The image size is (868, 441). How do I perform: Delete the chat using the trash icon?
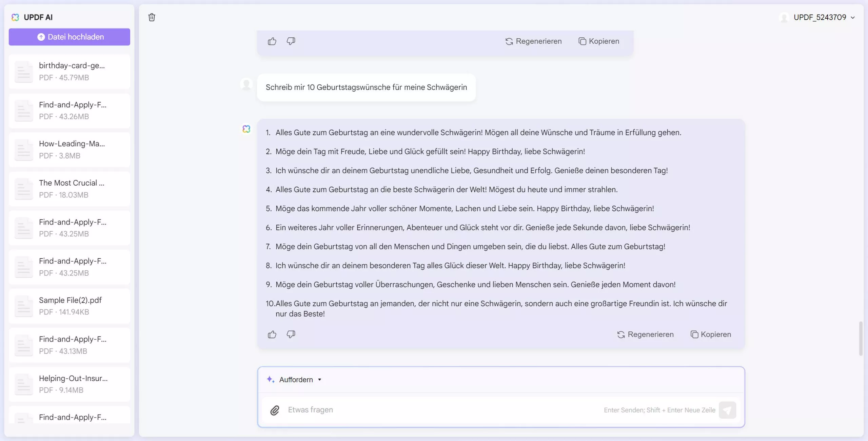[152, 17]
